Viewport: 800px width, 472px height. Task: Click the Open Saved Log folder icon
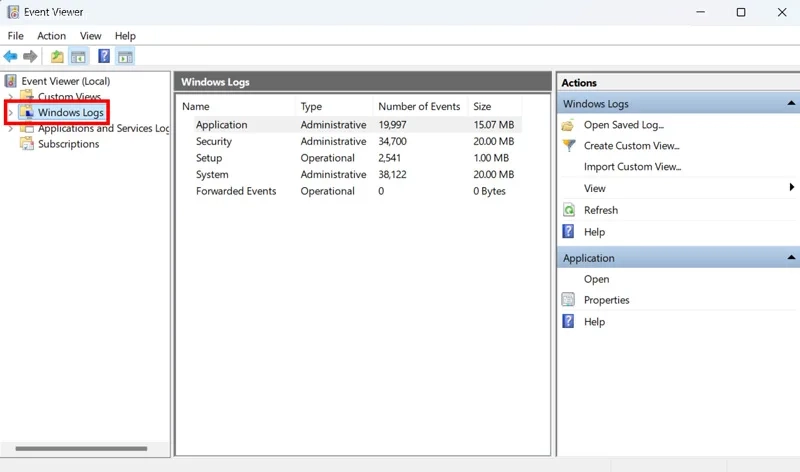pos(568,125)
